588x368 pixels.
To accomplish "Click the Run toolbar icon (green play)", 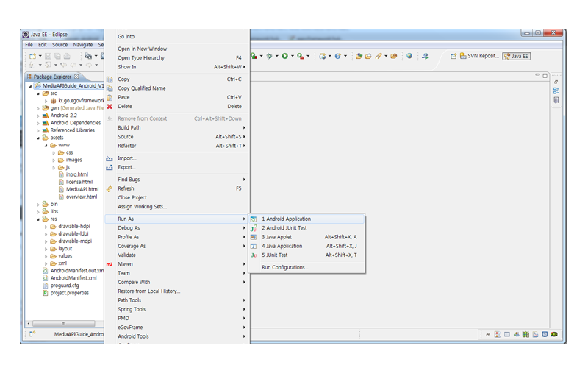I will pyautogui.click(x=284, y=56).
